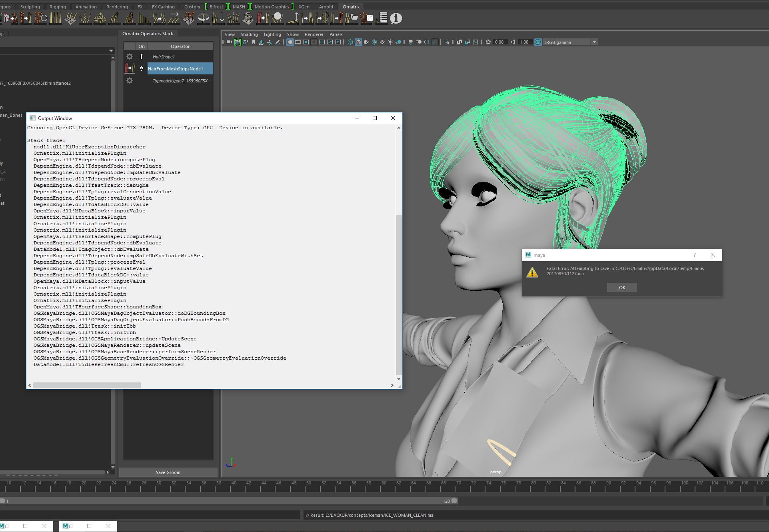Open the viewport Shading menu
The image size is (769, 532).
(x=249, y=34)
